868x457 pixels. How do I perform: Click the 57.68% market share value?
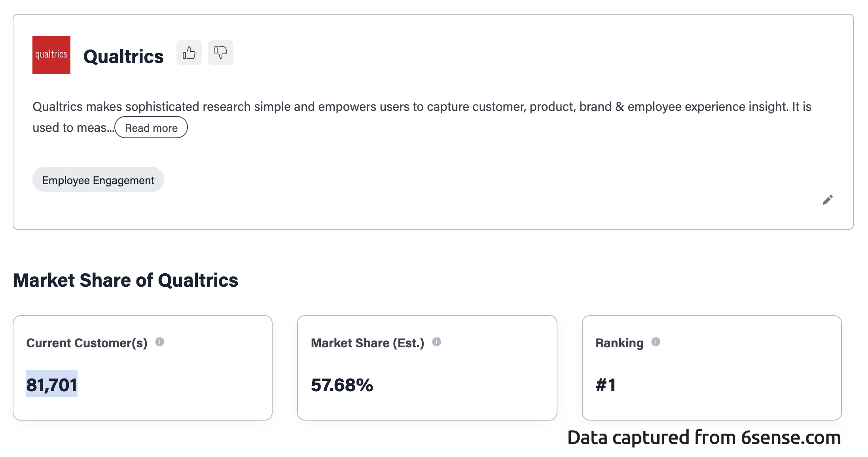pyautogui.click(x=342, y=385)
